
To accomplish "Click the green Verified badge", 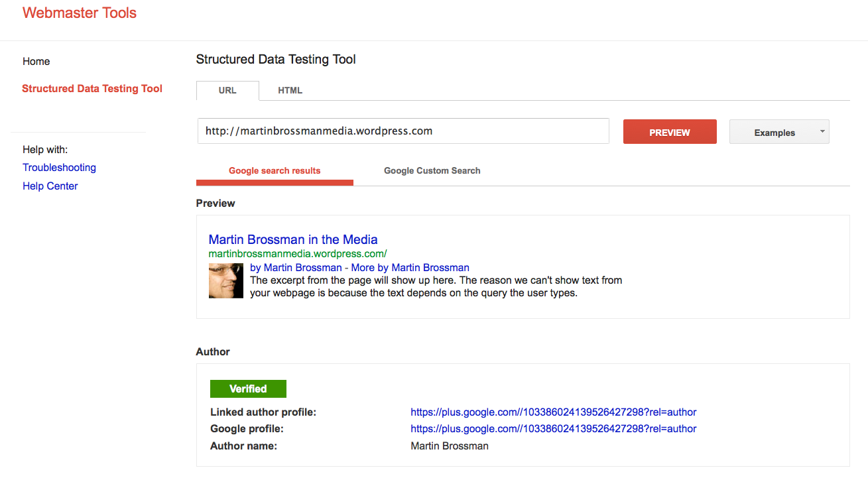I will [x=248, y=389].
